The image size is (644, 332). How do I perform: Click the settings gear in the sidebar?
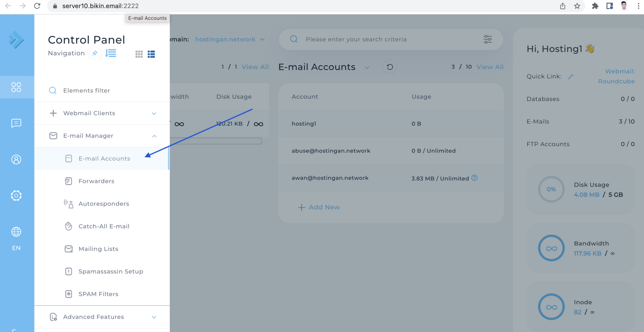pos(16,196)
